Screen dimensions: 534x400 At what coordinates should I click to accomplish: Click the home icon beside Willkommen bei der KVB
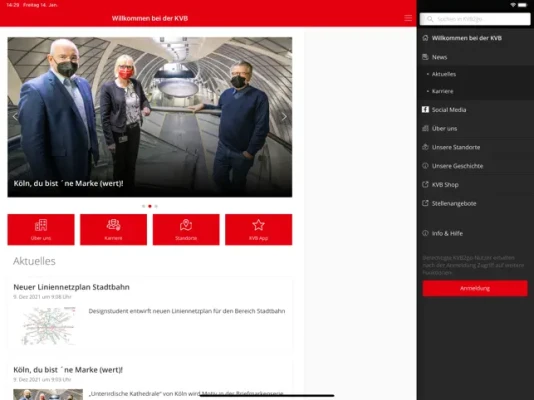point(425,38)
